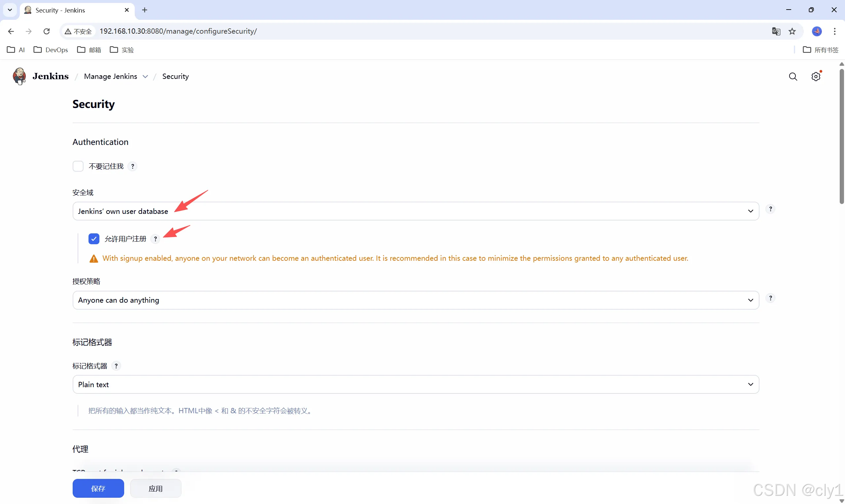
Task: Open the DevOps bookmarks folder
Action: [51, 50]
